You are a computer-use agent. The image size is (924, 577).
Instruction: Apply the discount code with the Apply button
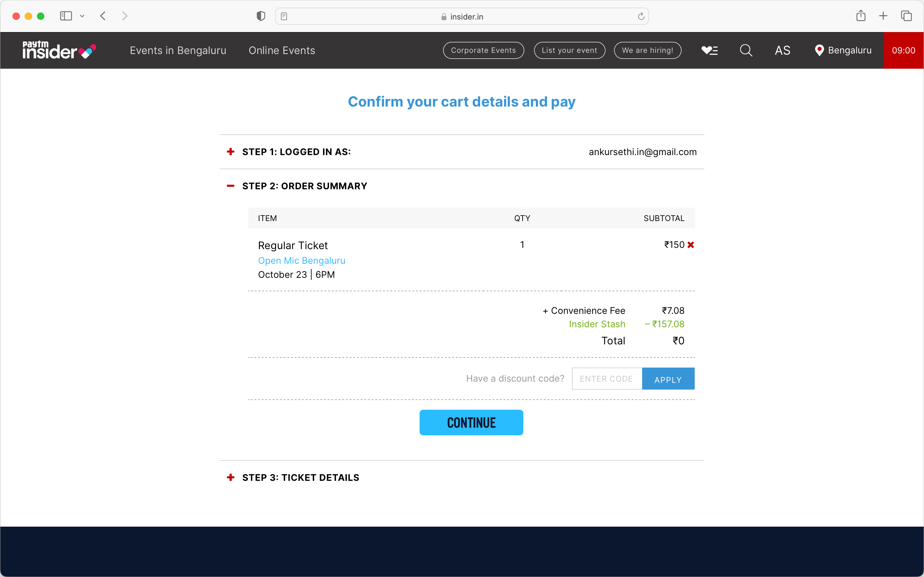click(668, 379)
